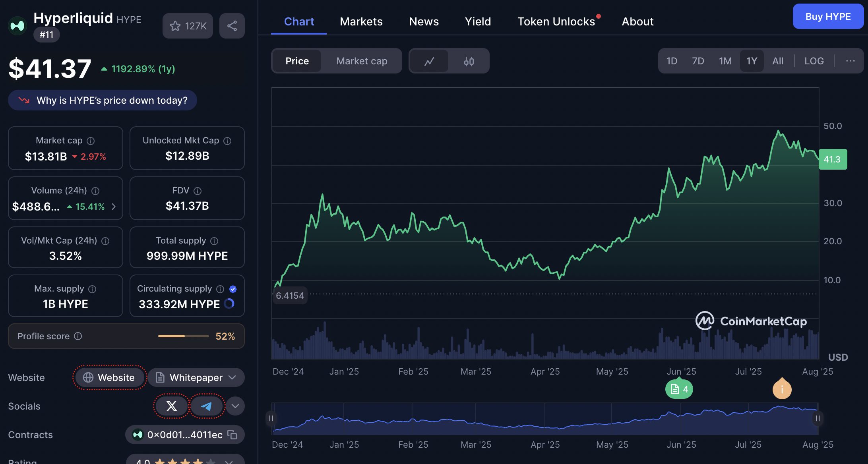The image size is (868, 464).
Task: Click Total supply info icon
Action: [x=214, y=241]
